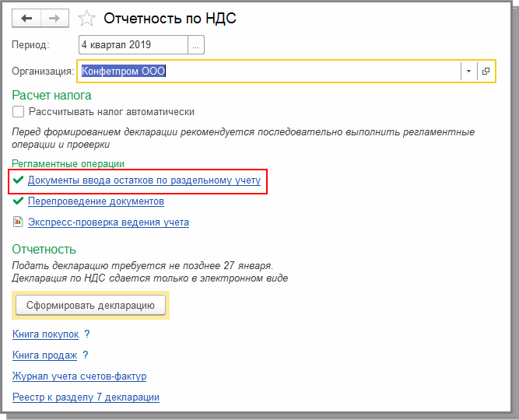Click green checkmark beside Перепроведение документов

pyautogui.click(x=18, y=201)
